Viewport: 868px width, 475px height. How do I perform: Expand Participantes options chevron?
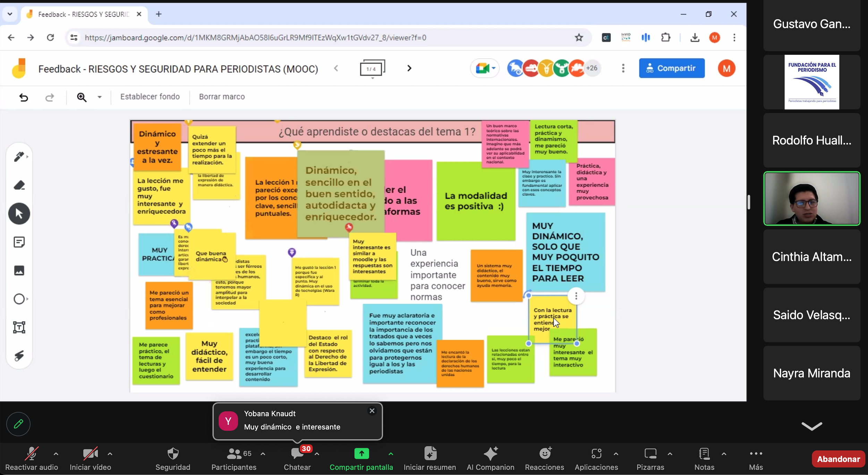click(x=263, y=454)
